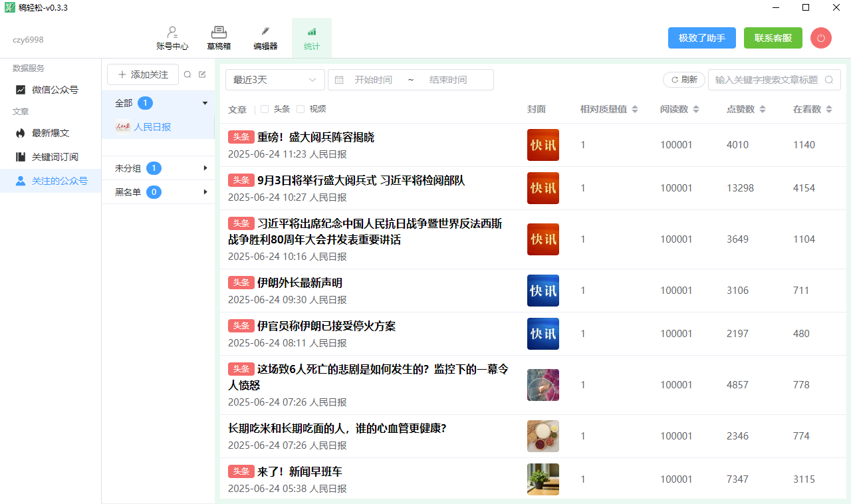Image resolution: width=851 pixels, height=504 pixels.
Task: Click the blue count badge beside 未分组
Action: click(x=154, y=168)
